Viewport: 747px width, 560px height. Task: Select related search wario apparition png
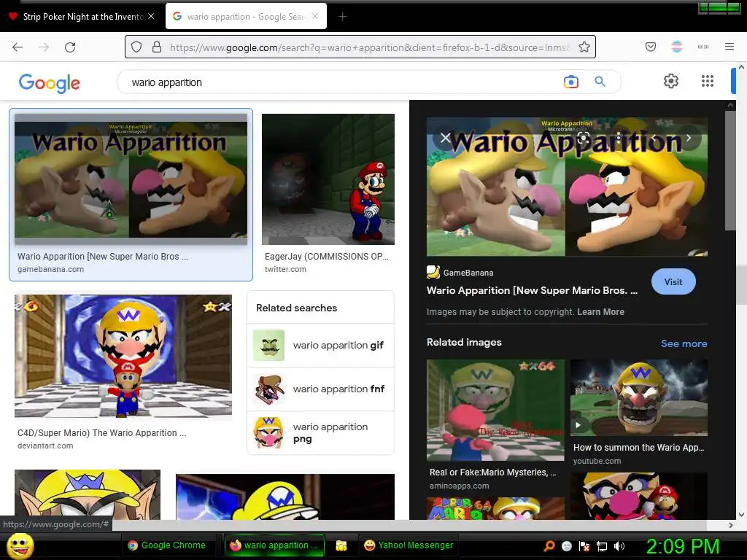321,433
